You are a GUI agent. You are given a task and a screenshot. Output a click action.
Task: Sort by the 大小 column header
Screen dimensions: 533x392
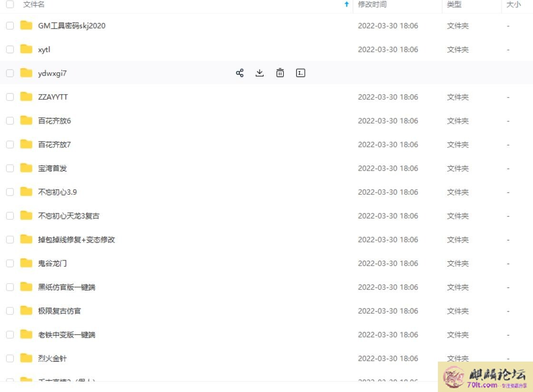pyautogui.click(x=514, y=4)
